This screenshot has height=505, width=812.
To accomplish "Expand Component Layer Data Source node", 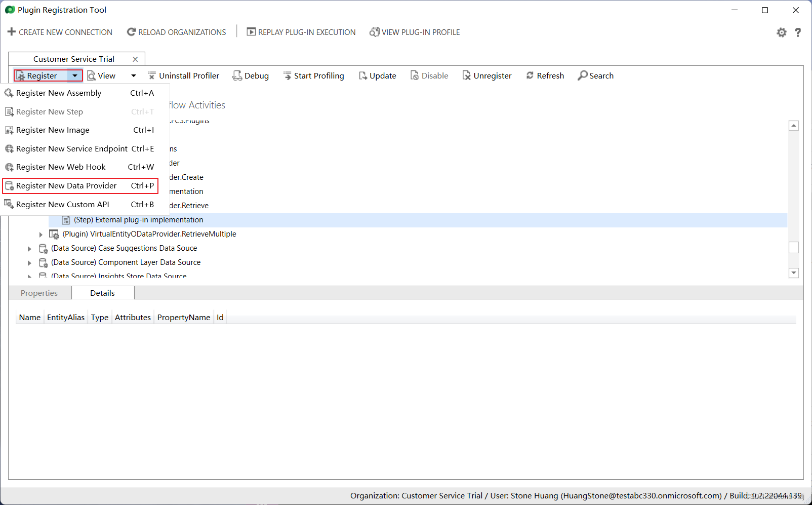I will tap(29, 263).
